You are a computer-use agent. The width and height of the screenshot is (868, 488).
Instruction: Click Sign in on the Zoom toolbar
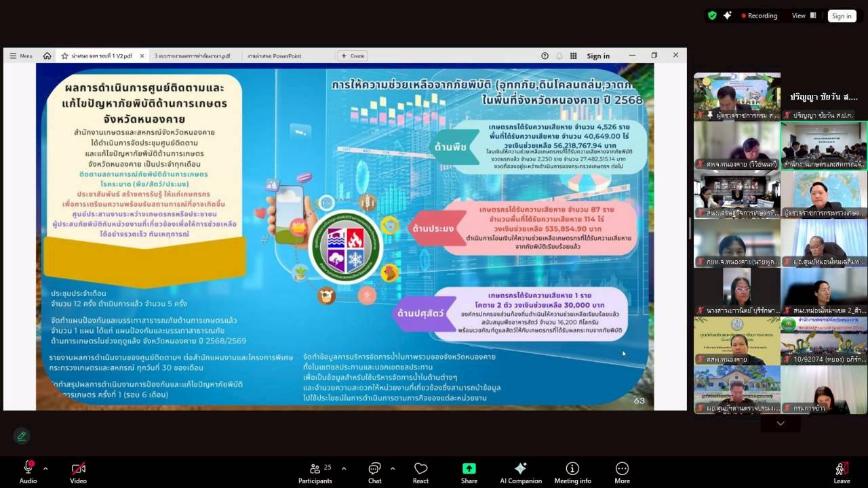[x=842, y=16]
